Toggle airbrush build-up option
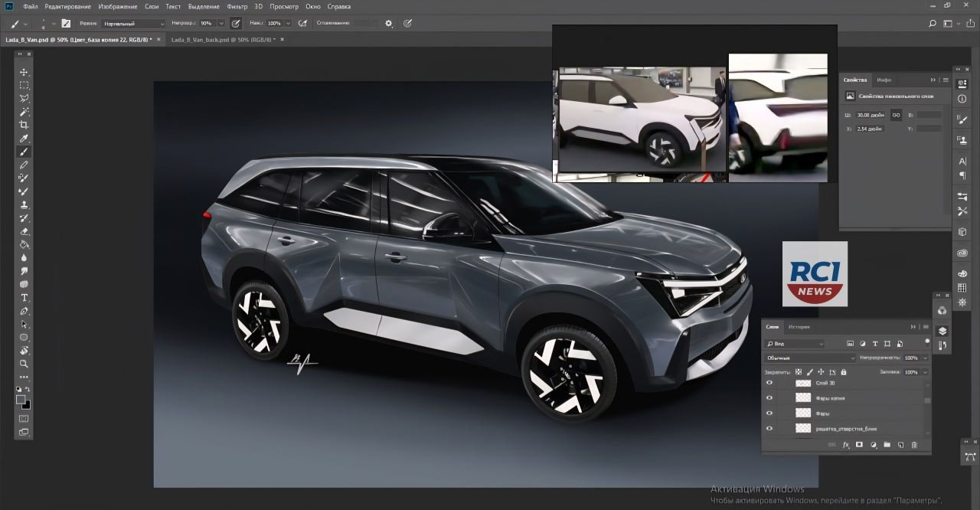This screenshot has height=510, width=980. 303,23
